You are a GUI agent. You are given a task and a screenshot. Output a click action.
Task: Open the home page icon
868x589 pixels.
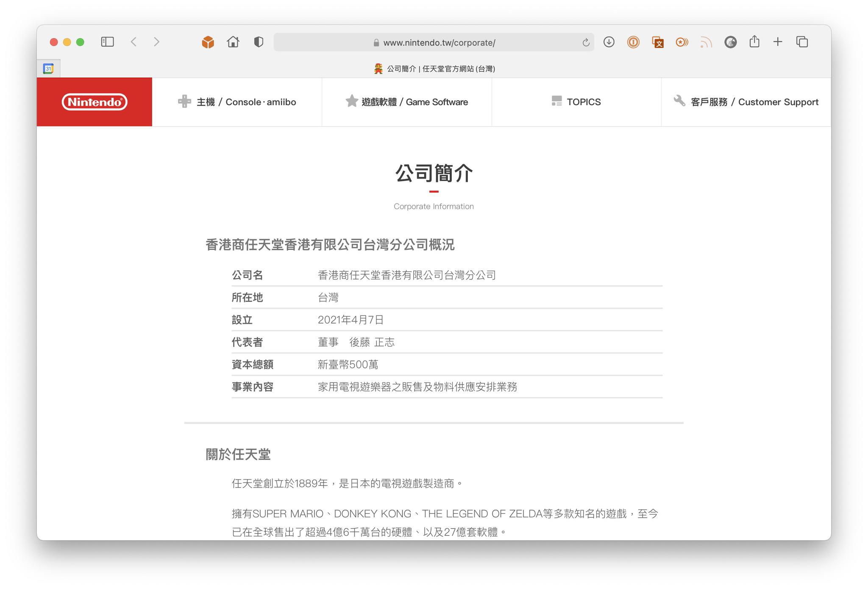coord(233,42)
